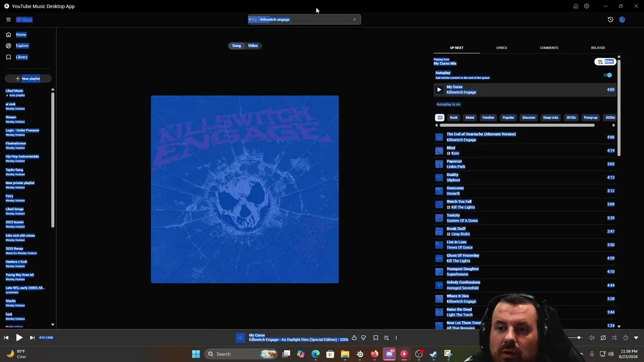Image resolution: width=644 pixels, height=362 pixels.
Task: Save song to library bookmark icon
Action: 375,338
